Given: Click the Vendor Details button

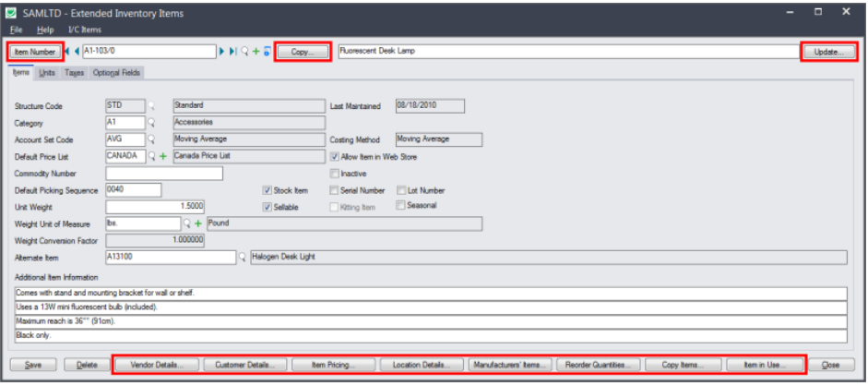Looking at the screenshot, I should pyautogui.click(x=156, y=365).
